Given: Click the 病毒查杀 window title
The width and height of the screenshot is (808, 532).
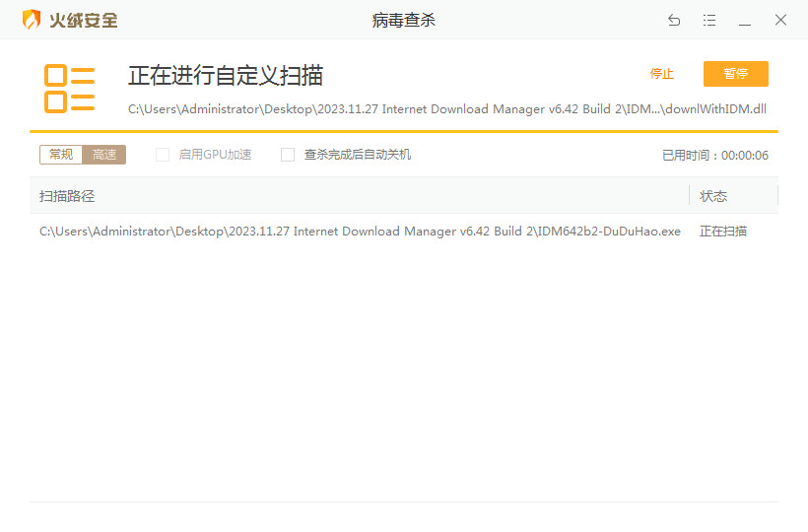Looking at the screenshot, I should tap(403, 20).
